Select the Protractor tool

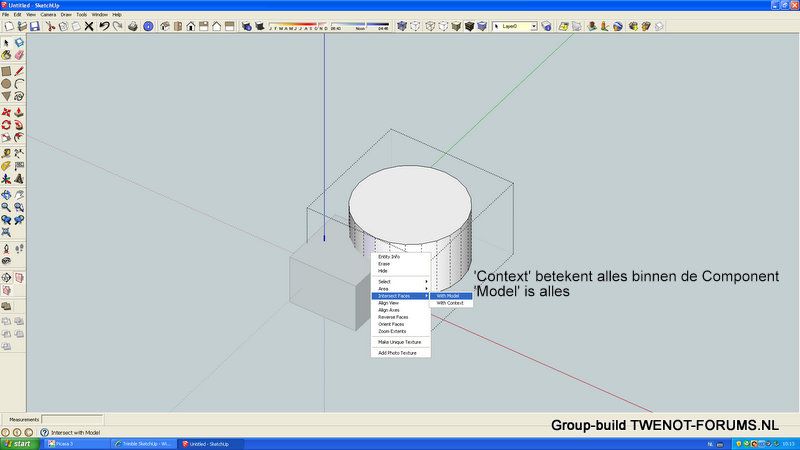point(6,166)
